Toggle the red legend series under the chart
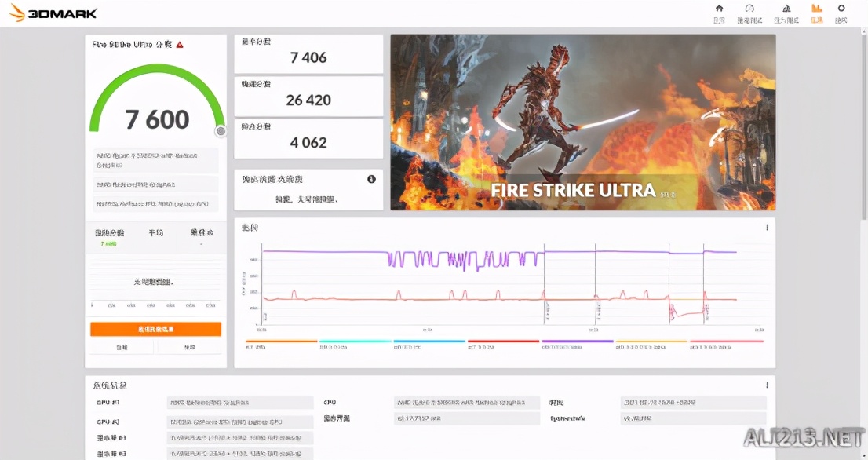 coord(503,344)
